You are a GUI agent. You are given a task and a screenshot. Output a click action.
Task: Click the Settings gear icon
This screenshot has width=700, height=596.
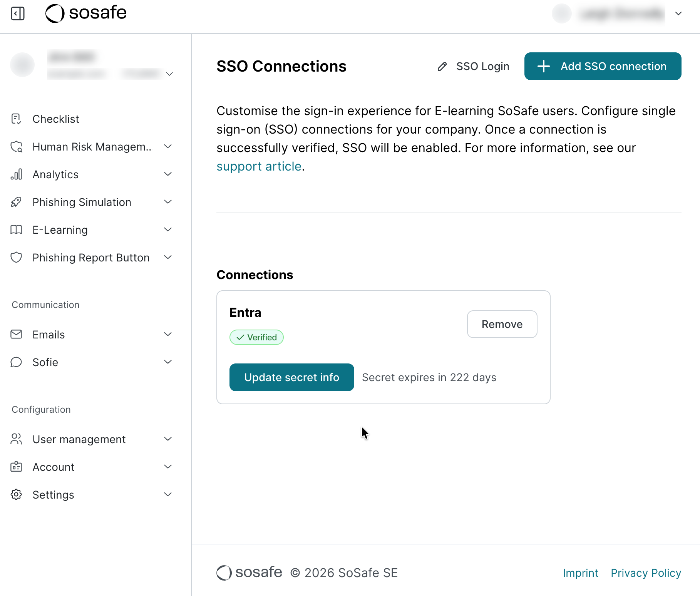16,495
